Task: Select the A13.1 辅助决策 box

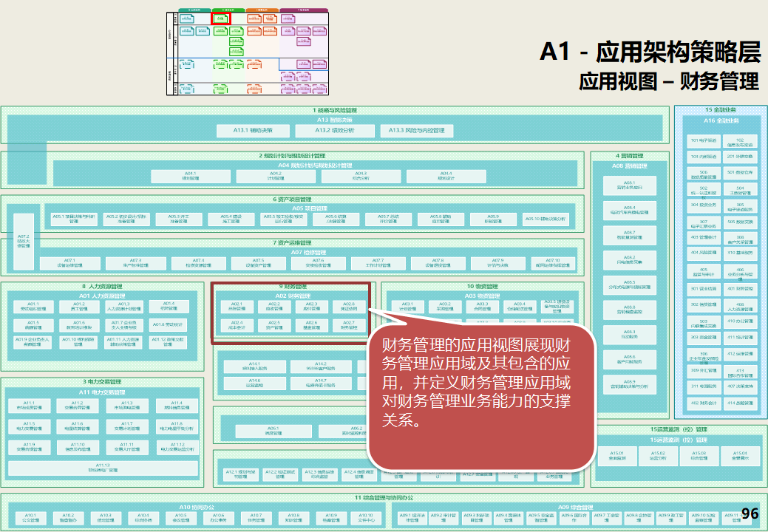Action: pyautogui.click(x=253, y=131)
